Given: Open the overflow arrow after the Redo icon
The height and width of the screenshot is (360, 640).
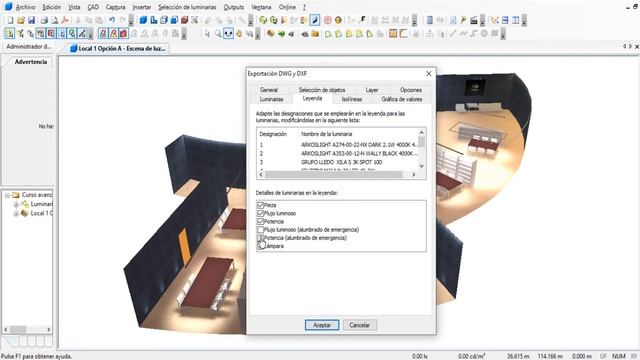Looking at the screenshot, I should (x=131, y=20).
